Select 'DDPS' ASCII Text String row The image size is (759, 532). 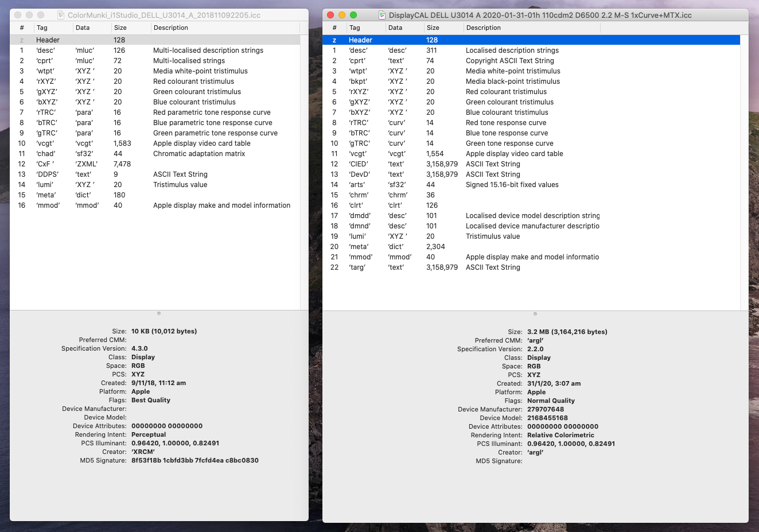[155, 174]
